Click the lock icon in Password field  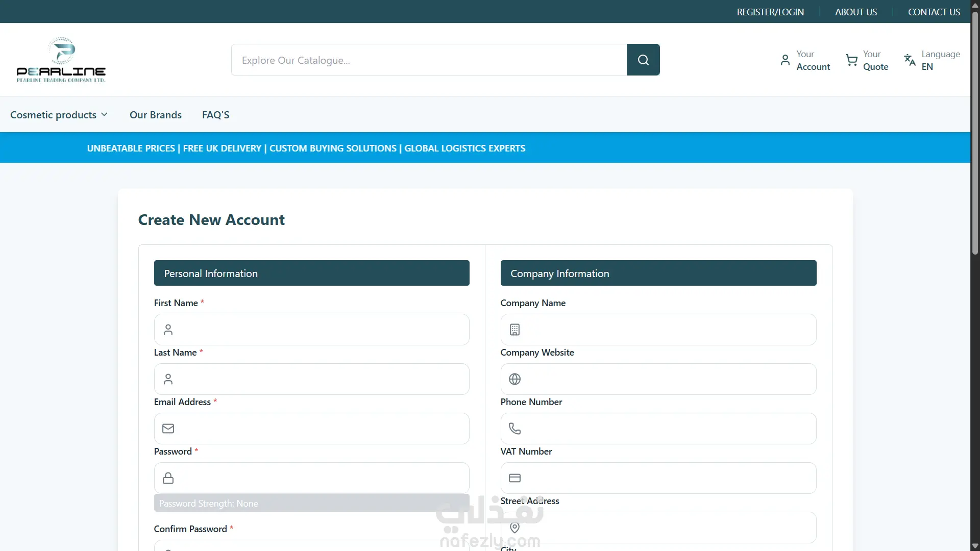168,478
